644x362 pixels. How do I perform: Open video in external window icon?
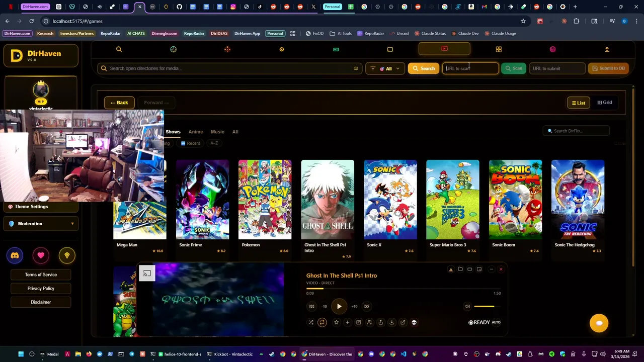(x=403, y=322)
